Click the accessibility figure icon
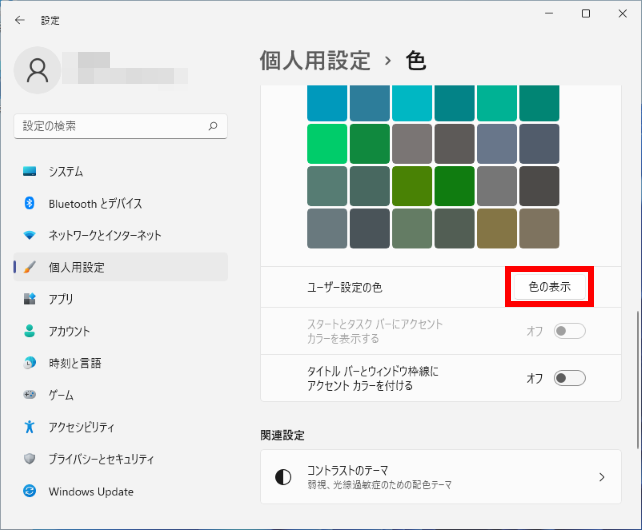This screenshot has width=642, height=530. coord(29,427)
